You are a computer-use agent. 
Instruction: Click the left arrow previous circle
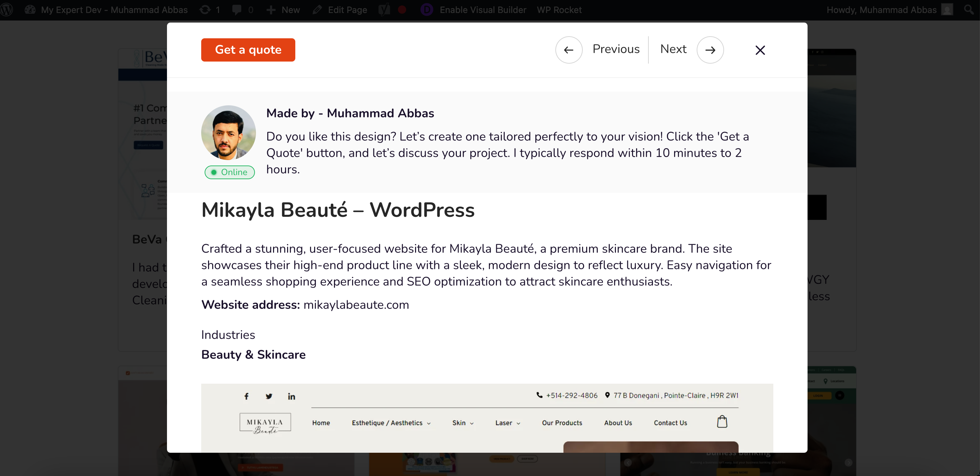pos(569,50)
